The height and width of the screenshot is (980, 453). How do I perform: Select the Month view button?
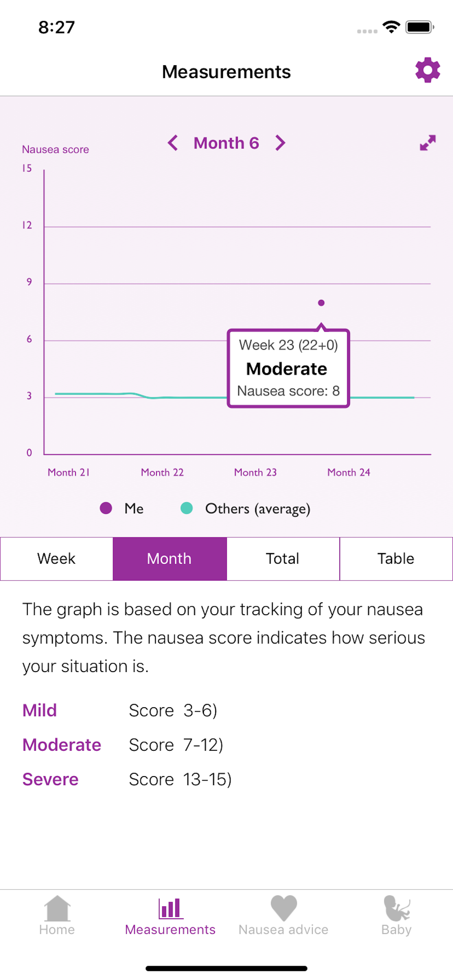169,558
